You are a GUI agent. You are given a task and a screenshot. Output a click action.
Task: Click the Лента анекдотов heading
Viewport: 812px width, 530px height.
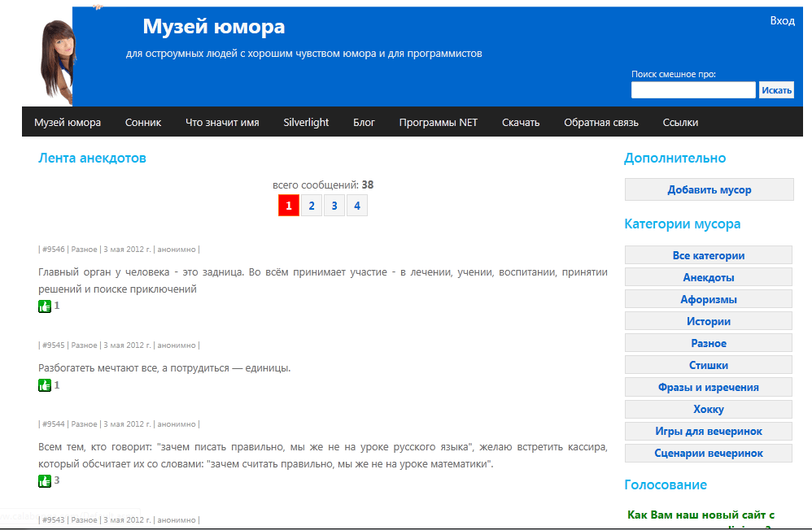pos(92,158)
